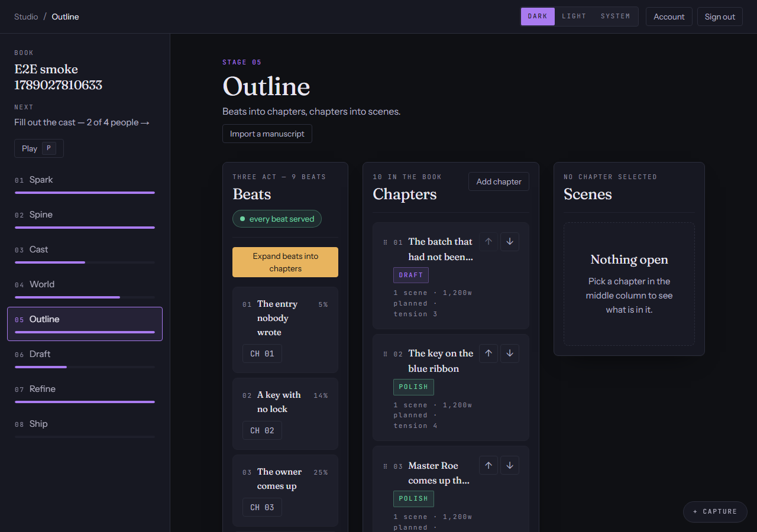
Task: Open stage 04 World
Action: (85, 288)
